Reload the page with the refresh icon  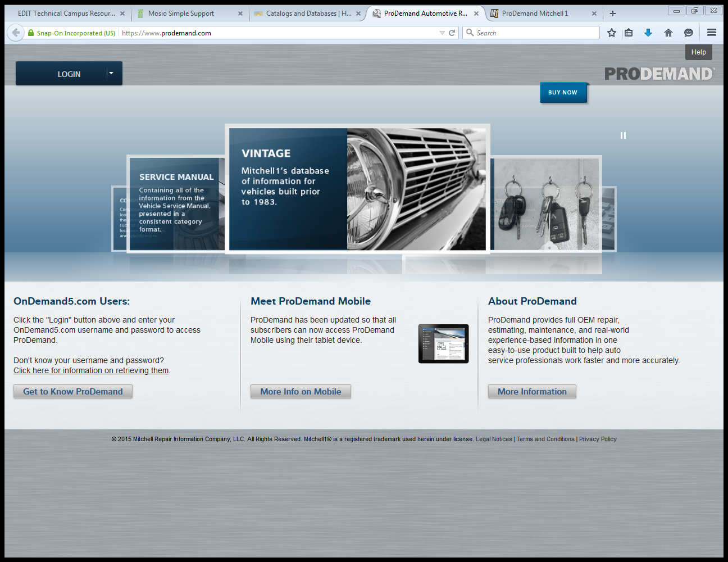point(451,33)
